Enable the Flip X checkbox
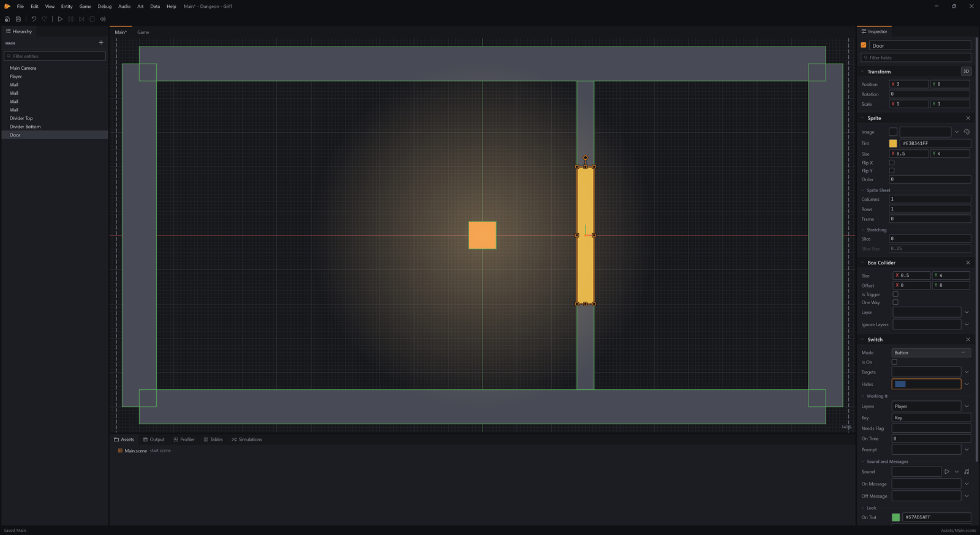Viewport: 980px width, 535px height. [x=892, y=163]
